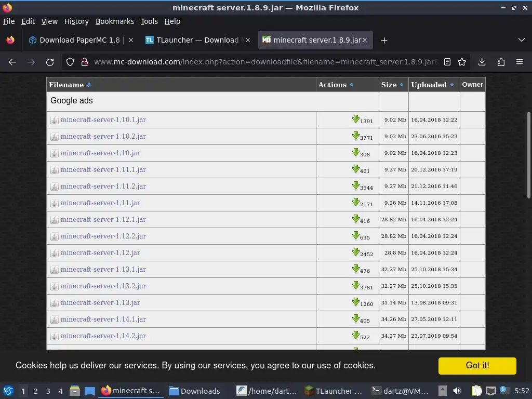Open a new browser tab
The image size is (532, 399).
coord(384,41)
